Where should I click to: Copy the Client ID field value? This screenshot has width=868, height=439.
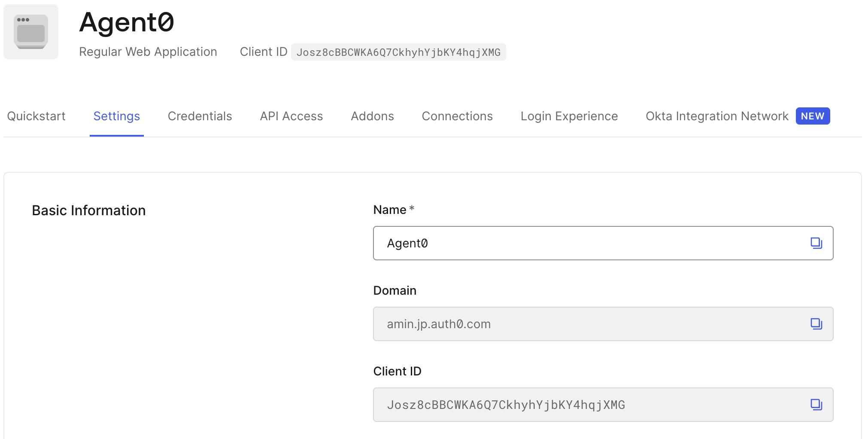(816, 405)
